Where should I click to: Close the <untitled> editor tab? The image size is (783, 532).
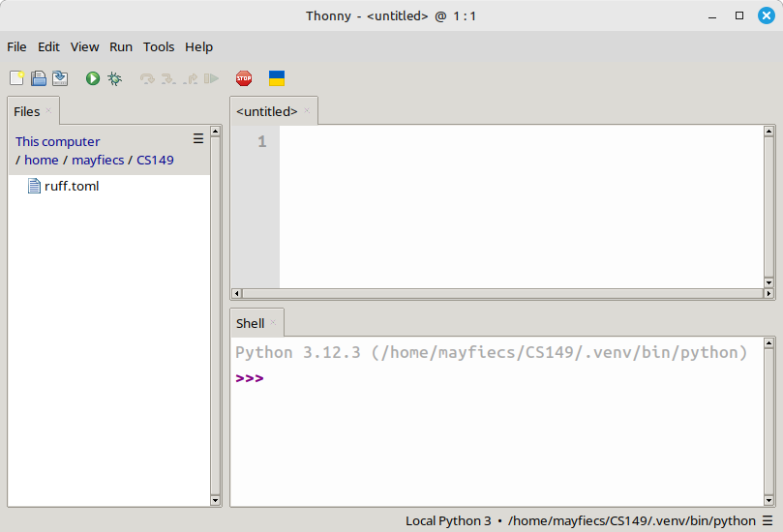coord(307,111)
